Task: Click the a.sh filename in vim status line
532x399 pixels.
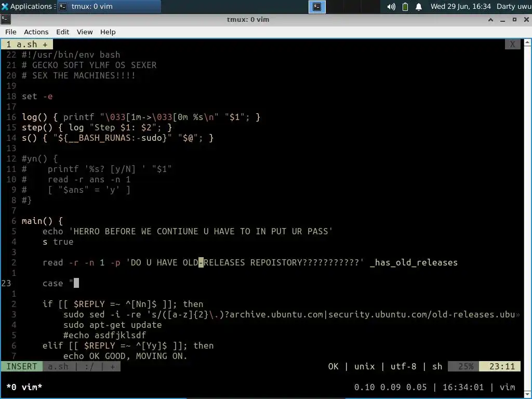Action: coord(58,366)
